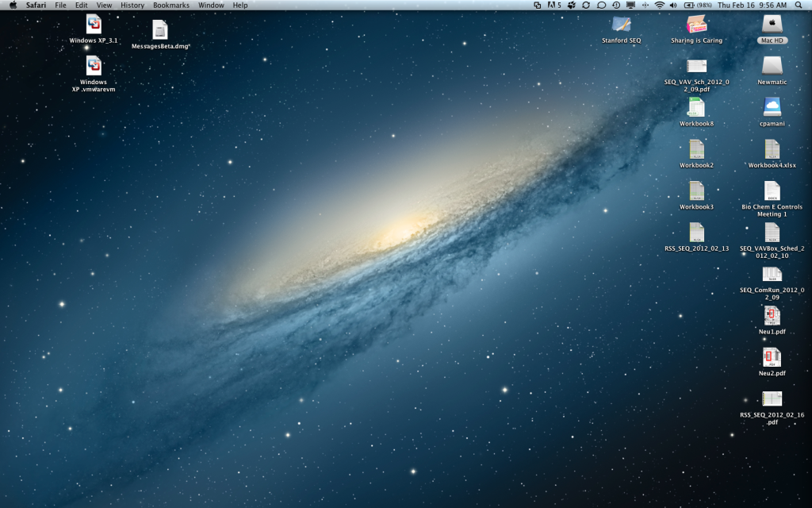Image resolution: width=812 pixels, height=508 pixels.
Task: Open the Safari menu
Action: click(x=36, y=6)
